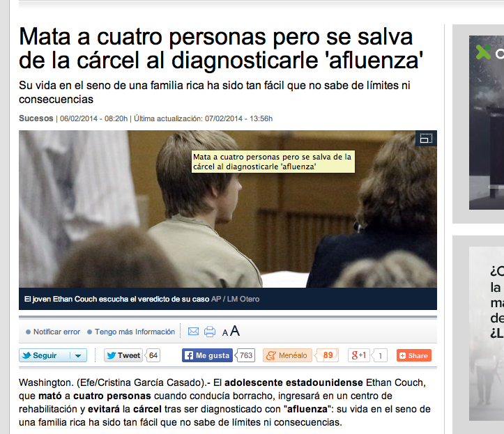This screenshot has height=434, width=504.
Task: Expand the dropdown arrow beside Seguir
Action: point(78,355)
